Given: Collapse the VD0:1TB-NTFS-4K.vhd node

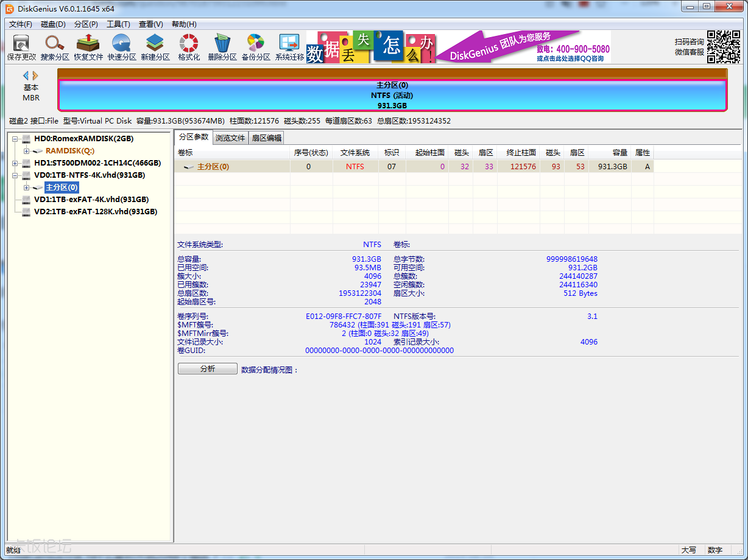Looking at the screenshot, I should pos(13,175).
